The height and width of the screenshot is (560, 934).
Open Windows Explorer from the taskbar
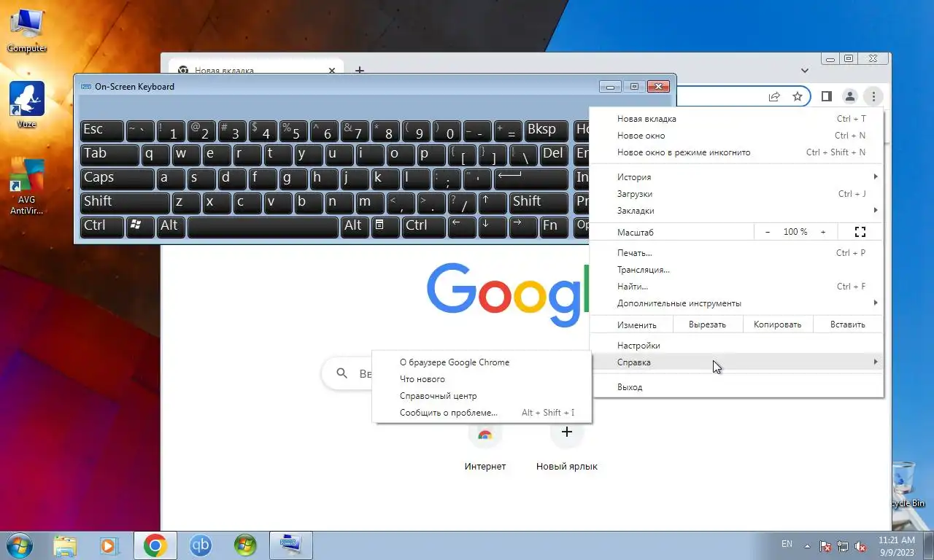pyautogui.click(x=65, y=545)
